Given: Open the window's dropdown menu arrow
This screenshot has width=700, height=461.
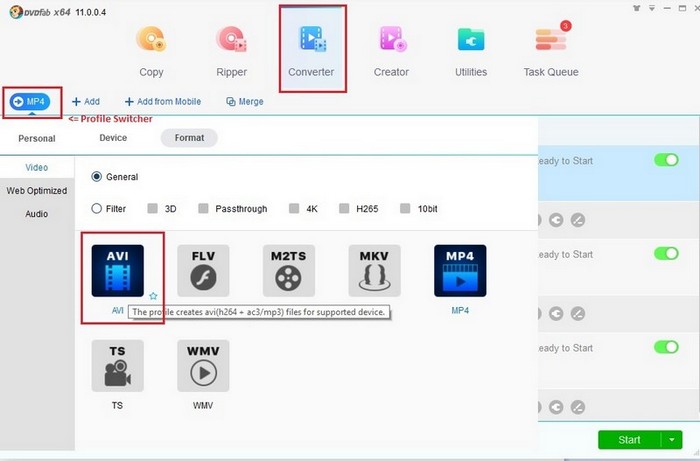Looking at the screenshot, I should (652, 8).
